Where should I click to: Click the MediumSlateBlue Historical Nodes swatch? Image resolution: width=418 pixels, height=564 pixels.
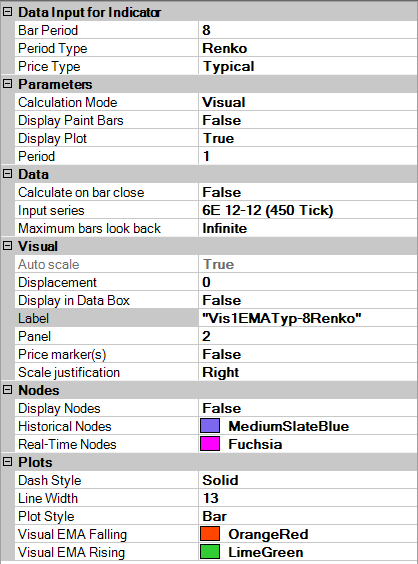210,426
